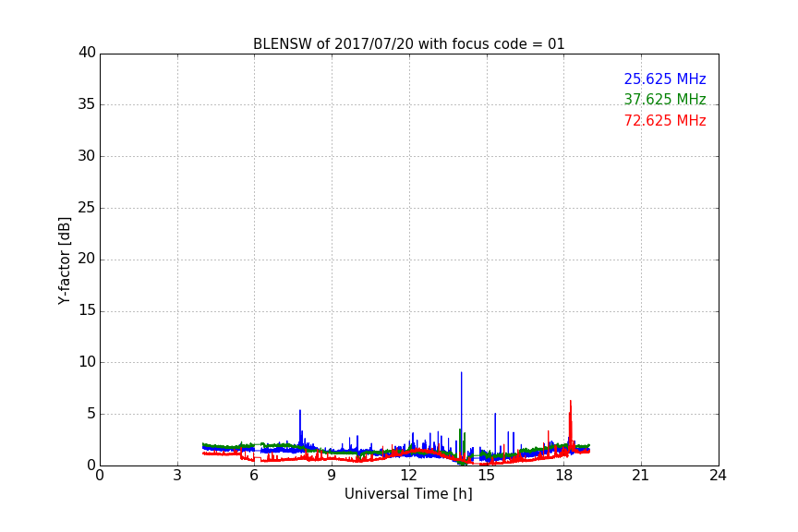This screenshot has height=532, width=798.
Task: Click the Y-factor [dB] axis label
Action: click(64, 260)
